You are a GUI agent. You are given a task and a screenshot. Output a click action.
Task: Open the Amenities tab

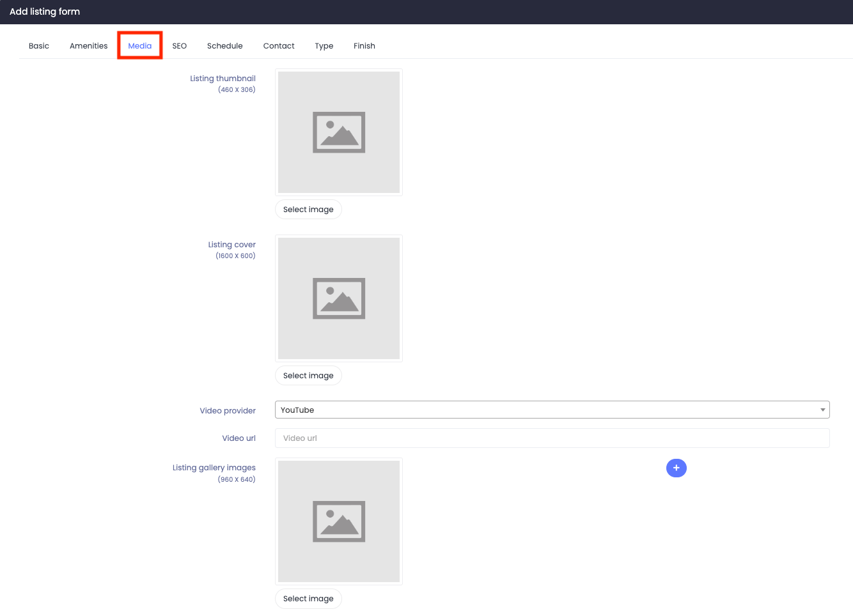[89, 46]
